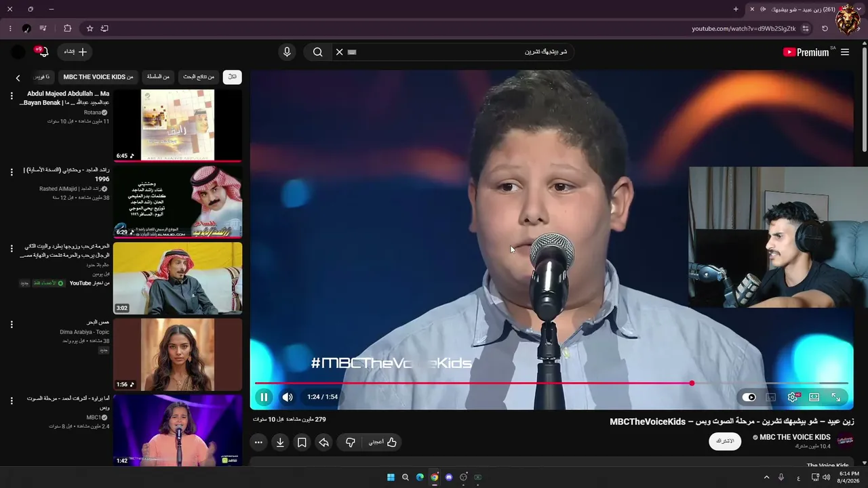The width and height of the screenshot is (868, 488).
Task: Open the media controls icon in toolbar
Action: tap(43, 28)
